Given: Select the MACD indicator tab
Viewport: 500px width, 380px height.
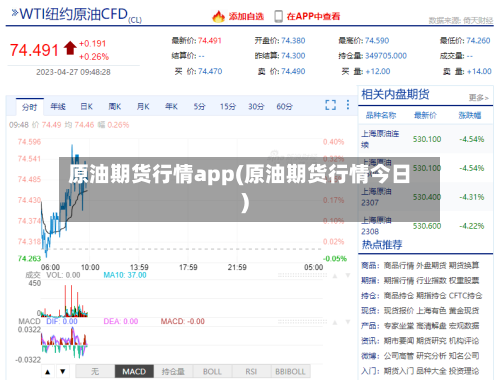Looking at the screenshot, I should pyautogui.click(x=134, y=371).
